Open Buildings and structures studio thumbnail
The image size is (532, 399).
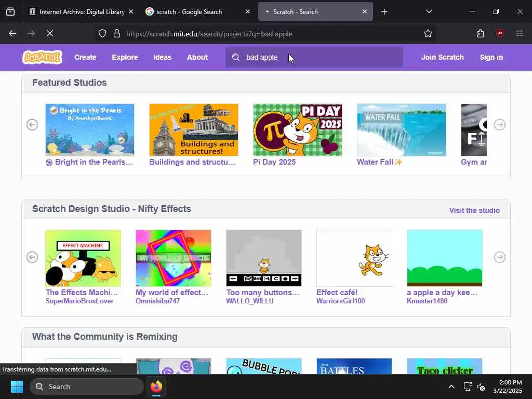pyautogui.click(x=194, y=130)
